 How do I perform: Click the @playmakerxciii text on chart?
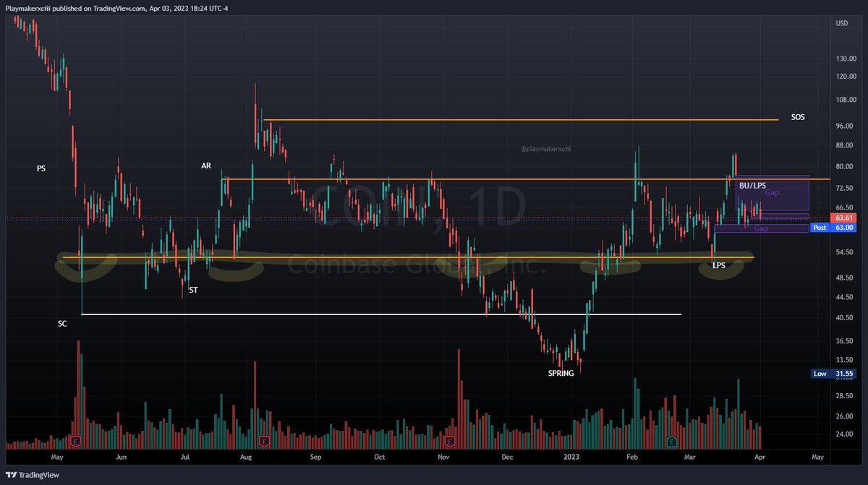(545, 150)
